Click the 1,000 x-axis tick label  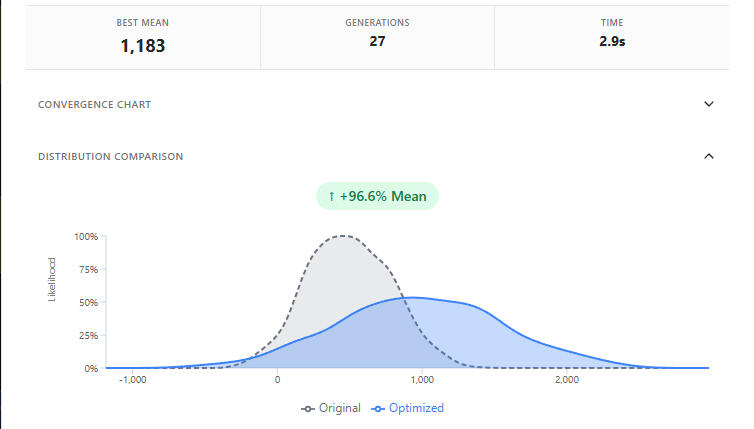click(x=421, y=380)
